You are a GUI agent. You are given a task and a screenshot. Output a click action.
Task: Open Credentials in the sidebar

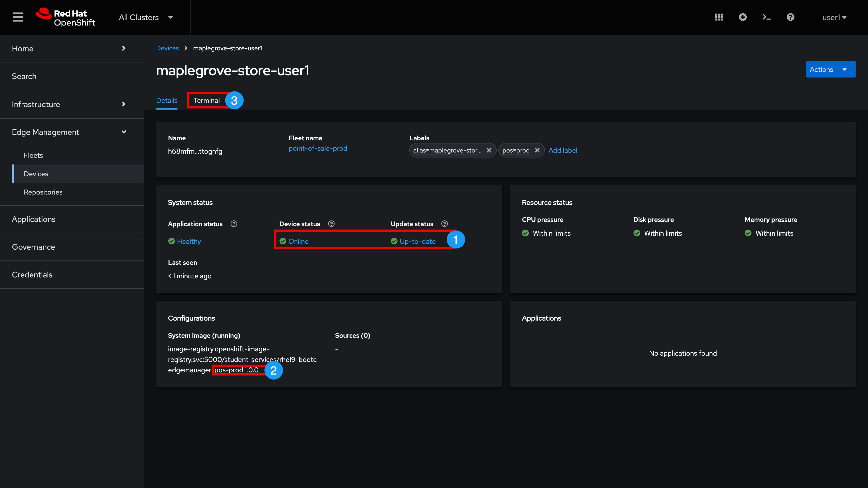point(72,275)
